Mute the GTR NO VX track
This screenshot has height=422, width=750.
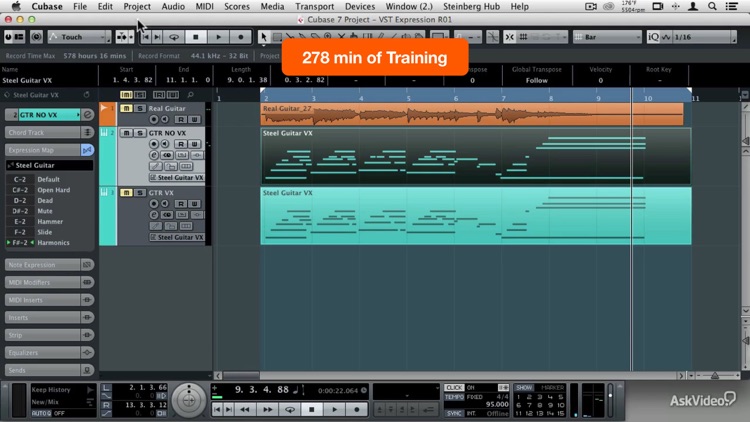(x=126, y=133)
